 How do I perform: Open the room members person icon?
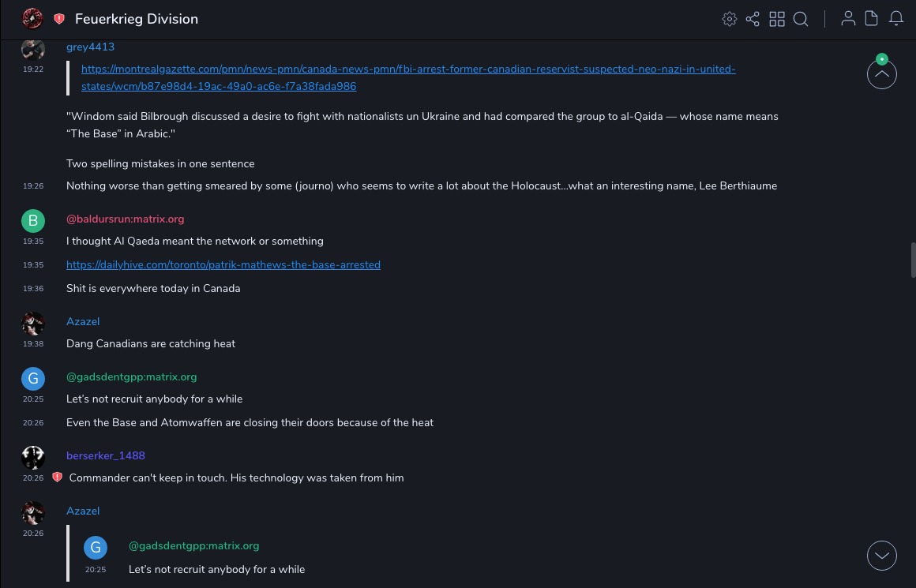(848, 19)
